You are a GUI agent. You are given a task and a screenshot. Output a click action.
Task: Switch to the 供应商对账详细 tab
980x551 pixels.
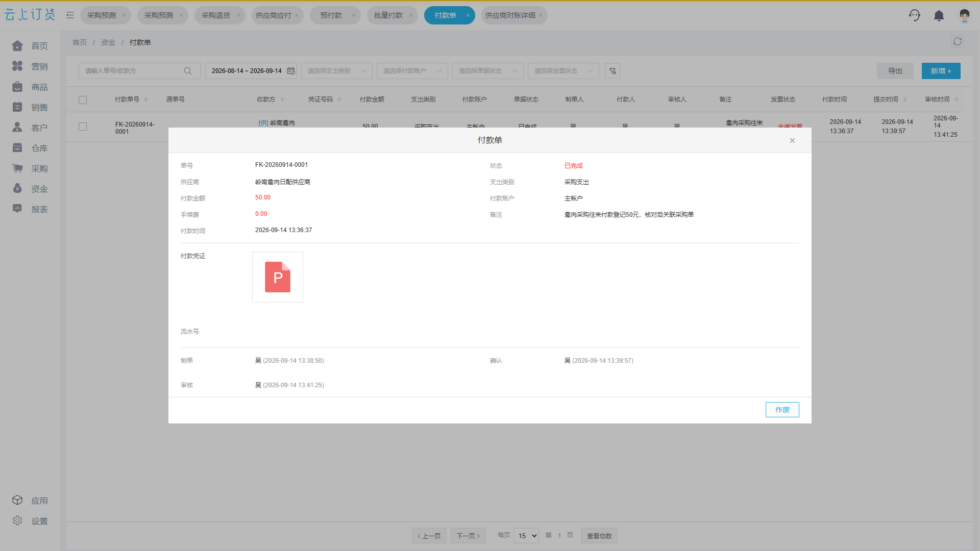tap(514, 15)
